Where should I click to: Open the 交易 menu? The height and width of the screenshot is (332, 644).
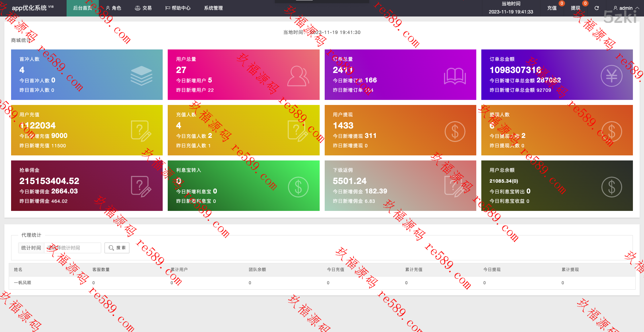point(143,8)
